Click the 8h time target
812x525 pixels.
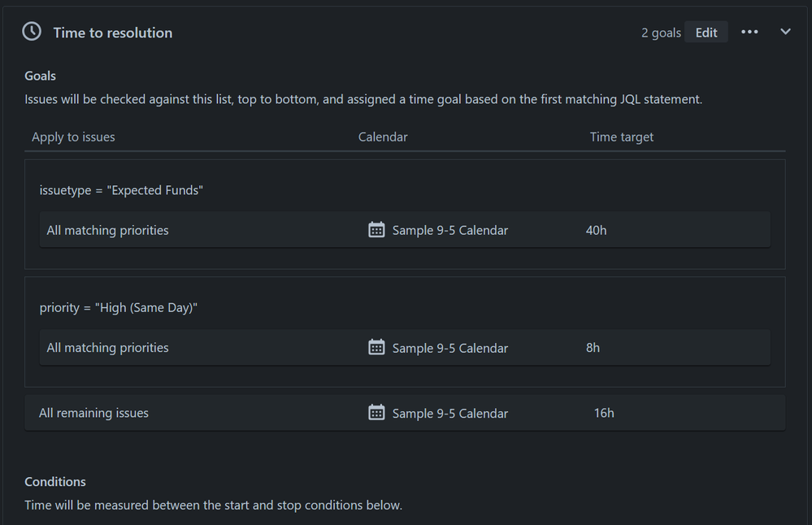(x=593, y=347)
